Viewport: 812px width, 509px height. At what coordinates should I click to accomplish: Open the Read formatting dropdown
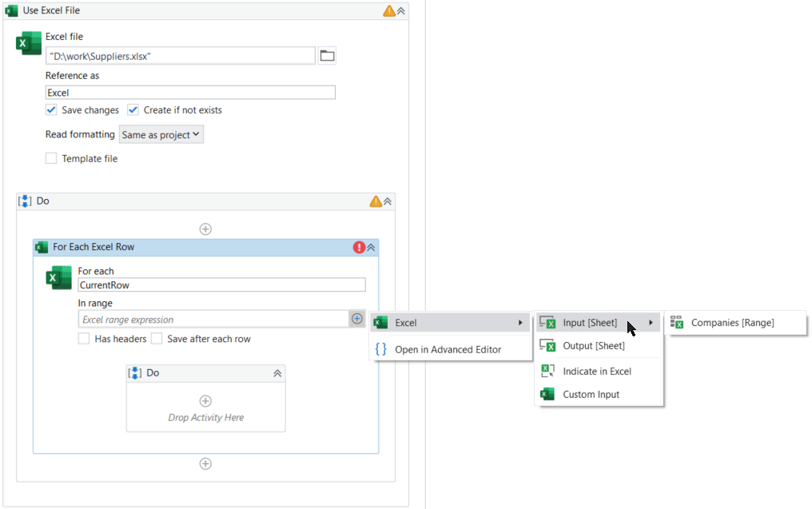pos(161,134)
